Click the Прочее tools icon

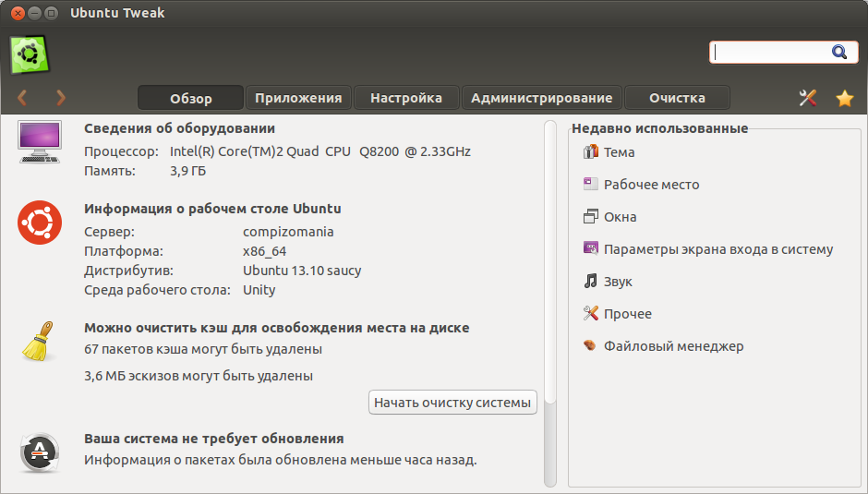pos(591,313)
